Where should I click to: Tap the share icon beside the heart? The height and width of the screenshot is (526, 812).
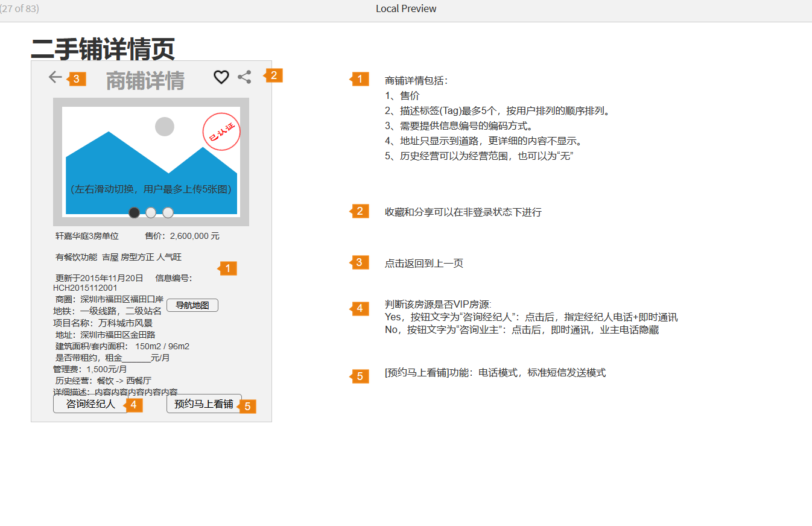[244, 77]
